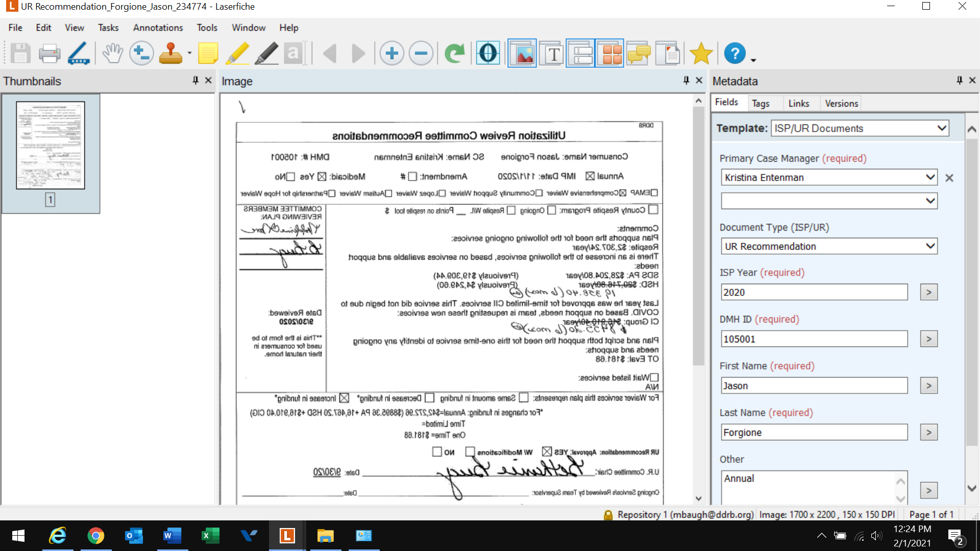Open the Template dropdown

pyautogui.click(x=942, y=128)
